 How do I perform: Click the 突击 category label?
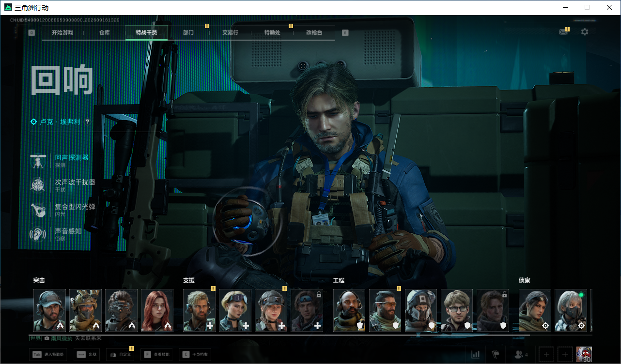39,280
